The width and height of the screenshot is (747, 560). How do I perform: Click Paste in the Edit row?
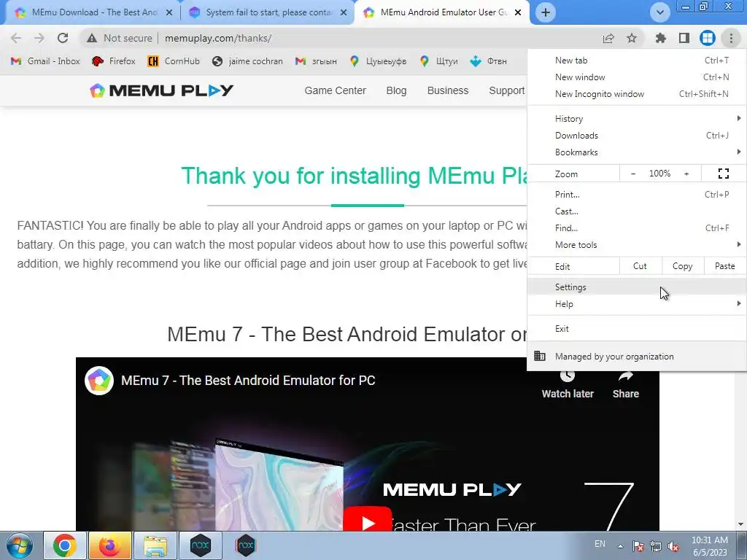[x=724, y=266]
